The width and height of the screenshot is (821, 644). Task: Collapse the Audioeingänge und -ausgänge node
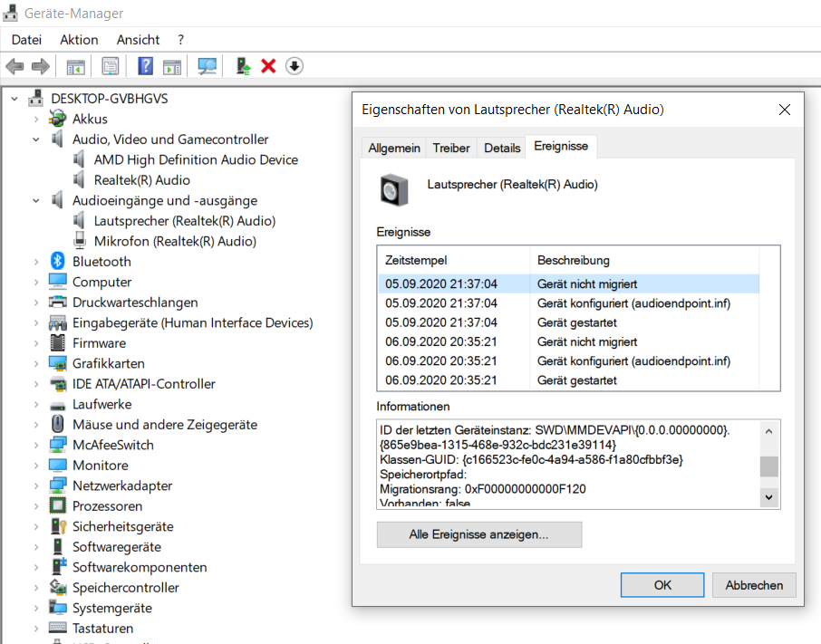[36, 200]
